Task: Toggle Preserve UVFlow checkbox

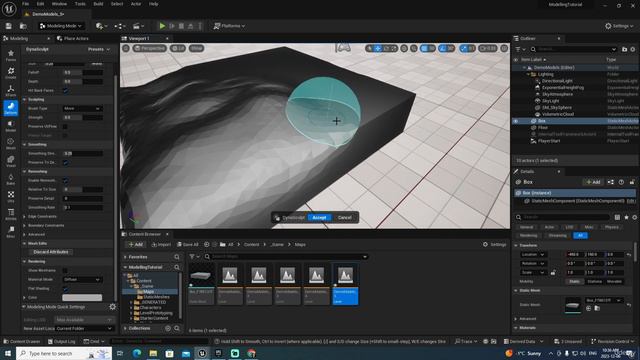Action: coord(65,127)
